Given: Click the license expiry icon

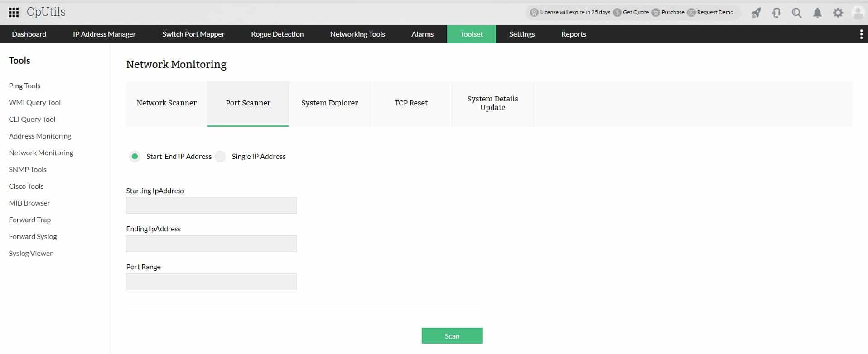Looking at the screenshot, I should (x=534, y=13).
